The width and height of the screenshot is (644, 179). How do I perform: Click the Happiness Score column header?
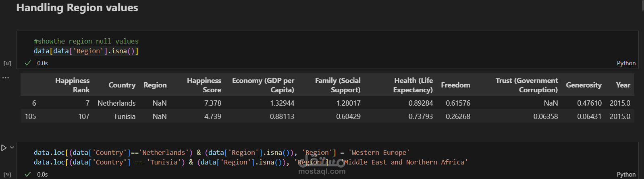[204, 85]
